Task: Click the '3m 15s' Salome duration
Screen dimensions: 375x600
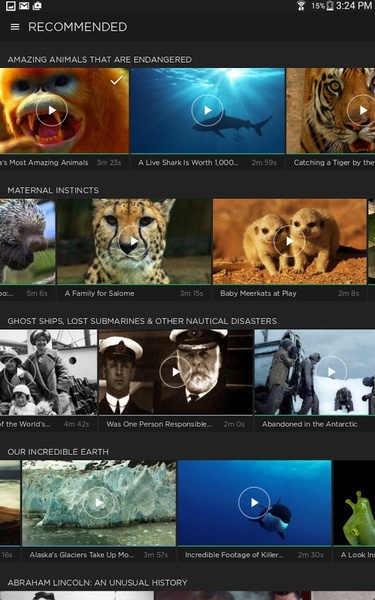Action: coord(192,293)
